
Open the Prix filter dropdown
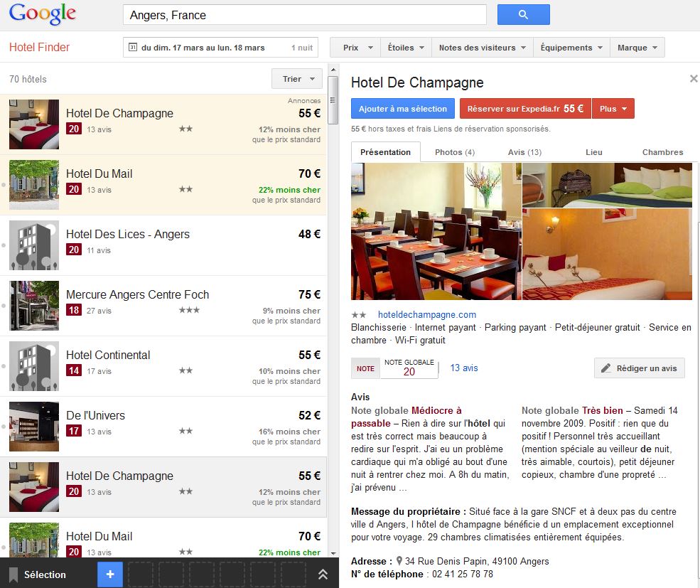(x=355, y=48)
